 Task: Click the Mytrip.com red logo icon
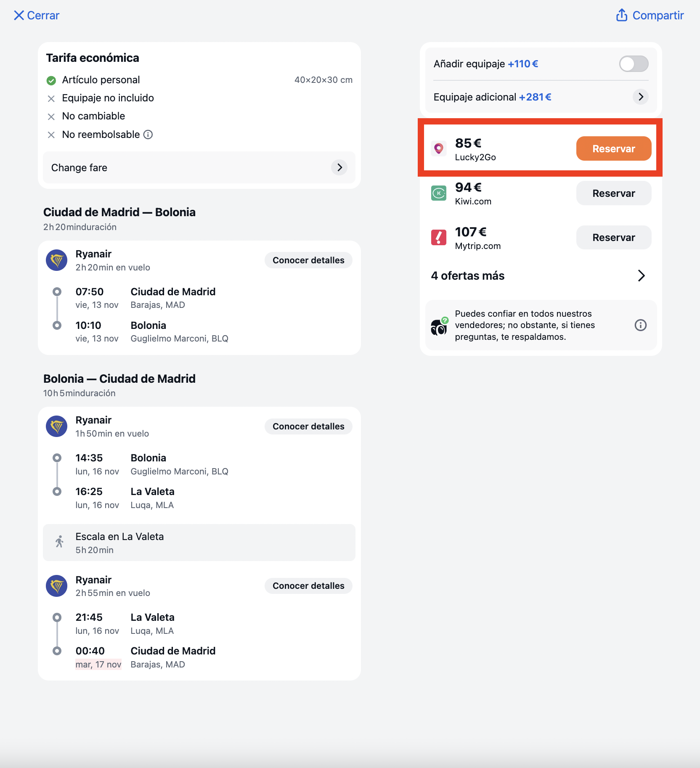439,237
